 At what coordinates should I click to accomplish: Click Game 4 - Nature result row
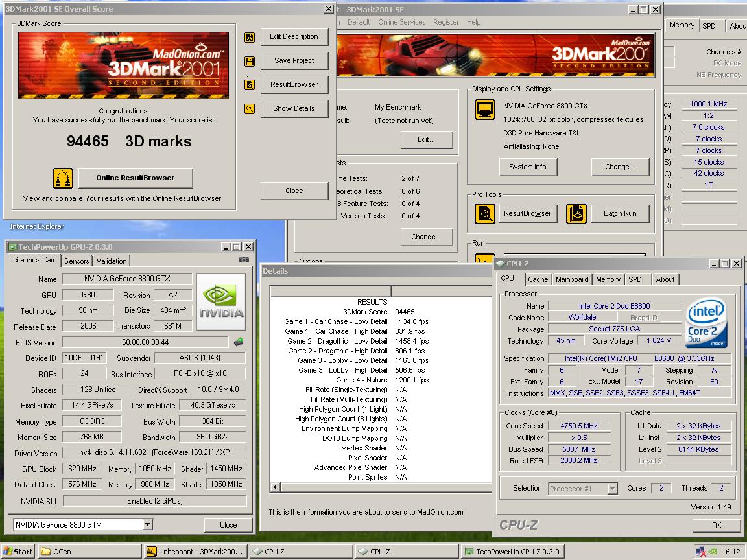point(381,380)
